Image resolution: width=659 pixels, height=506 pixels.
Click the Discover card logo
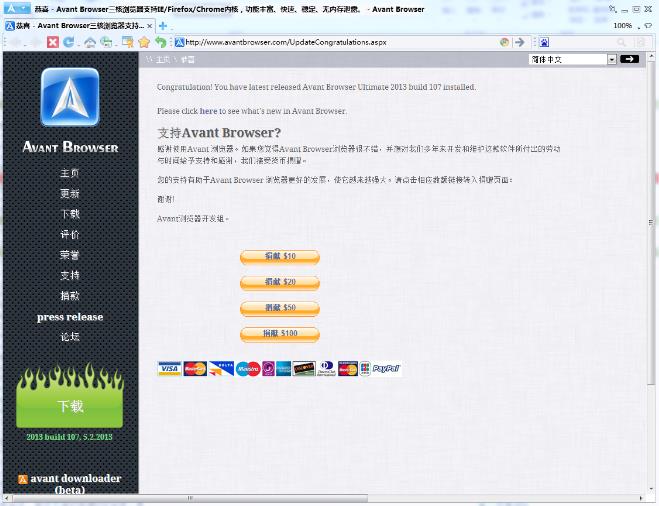coord(304,369)
